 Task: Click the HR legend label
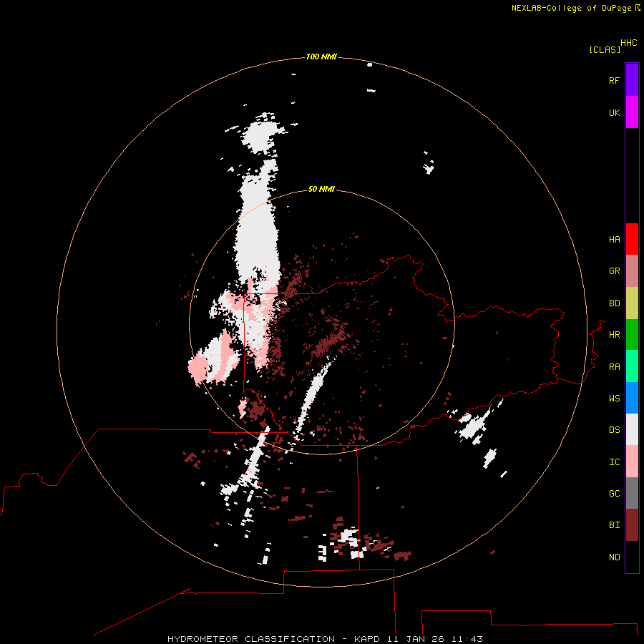614,335
